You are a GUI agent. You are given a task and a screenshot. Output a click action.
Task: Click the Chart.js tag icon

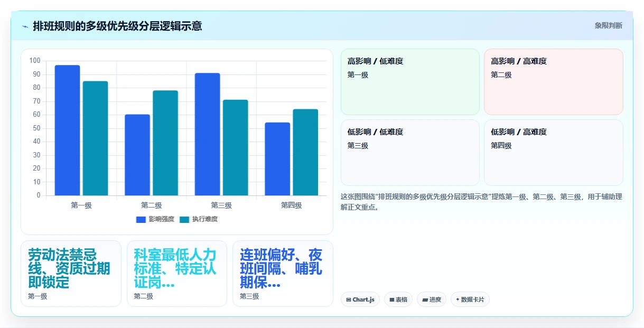(x=349, y=299)
